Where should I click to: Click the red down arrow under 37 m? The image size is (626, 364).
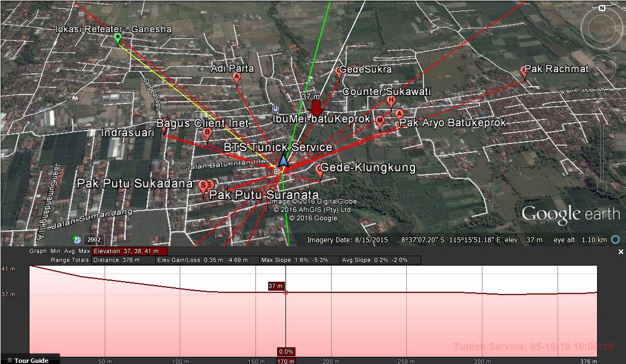pos(316,108)
